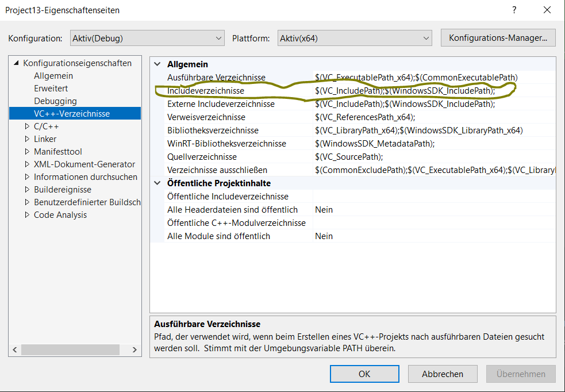Select the Debugging tree item
Viewport: 565px width, 392px height.
[56, 101]
